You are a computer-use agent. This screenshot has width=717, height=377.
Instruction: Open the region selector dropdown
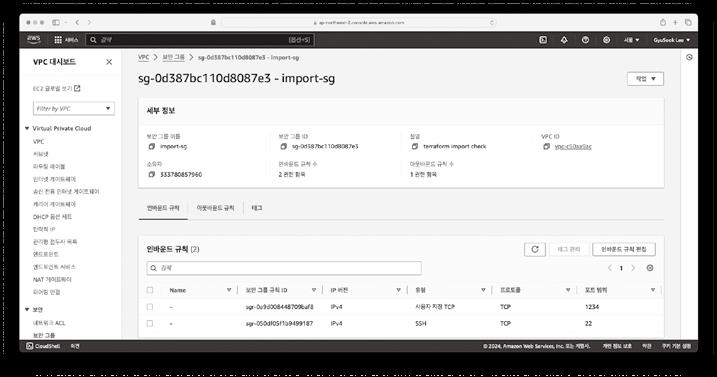coord(631,40)
